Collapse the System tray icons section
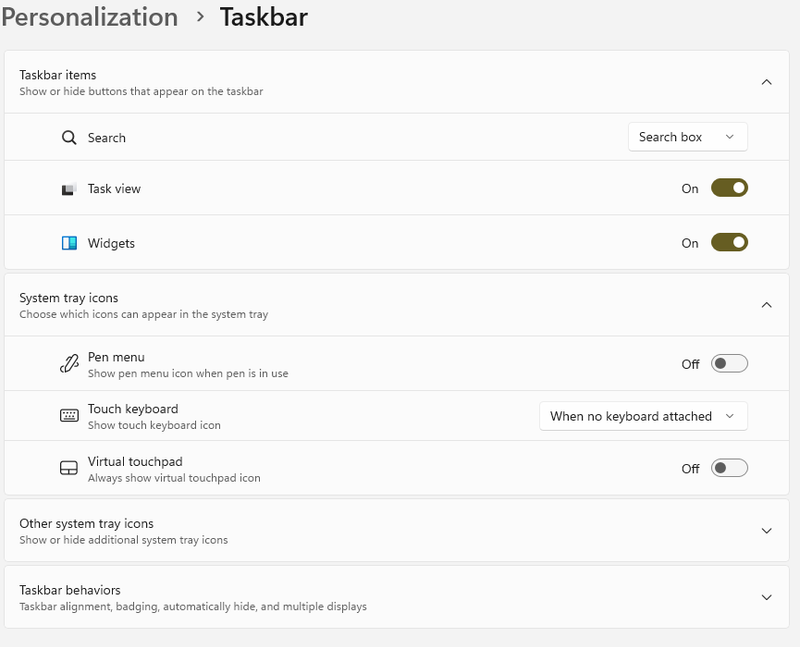Screen dimensions: 800x647 pyautogui.click(x=766, y=305)
